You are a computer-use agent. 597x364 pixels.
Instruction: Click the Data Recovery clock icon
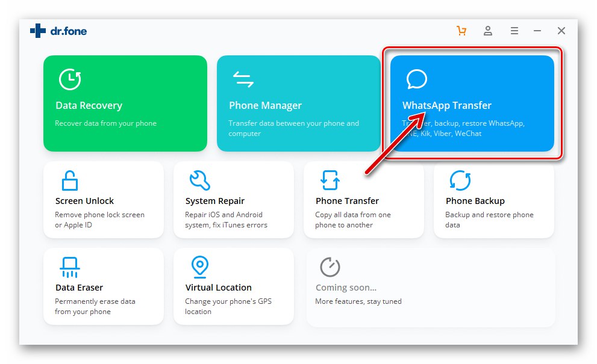tap(70, 79)
